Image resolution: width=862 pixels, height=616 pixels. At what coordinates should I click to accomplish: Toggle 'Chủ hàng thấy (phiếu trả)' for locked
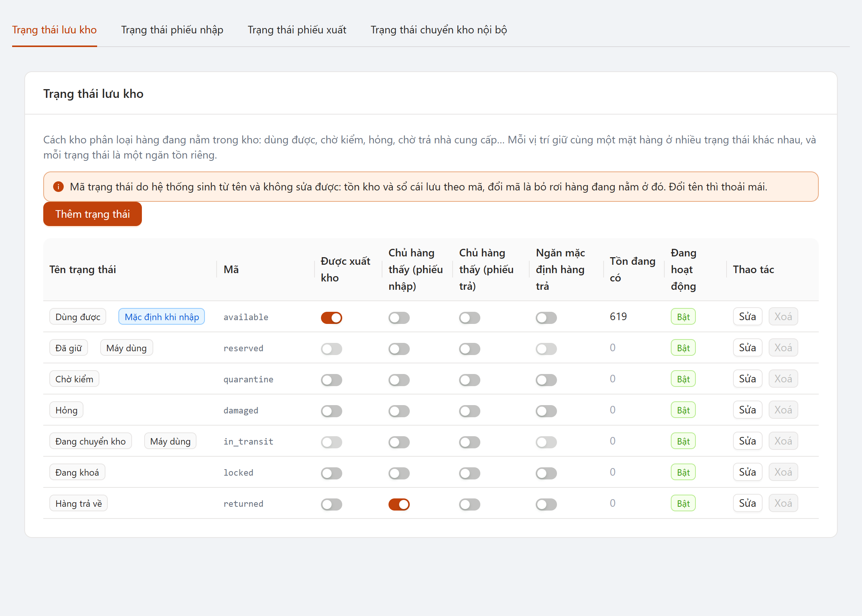coord(470,473)
